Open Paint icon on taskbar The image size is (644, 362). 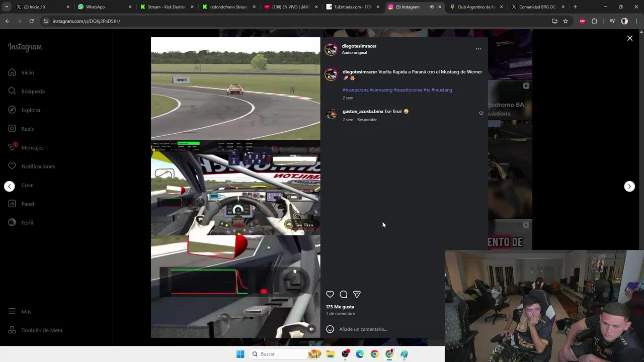tap(404, 354)
